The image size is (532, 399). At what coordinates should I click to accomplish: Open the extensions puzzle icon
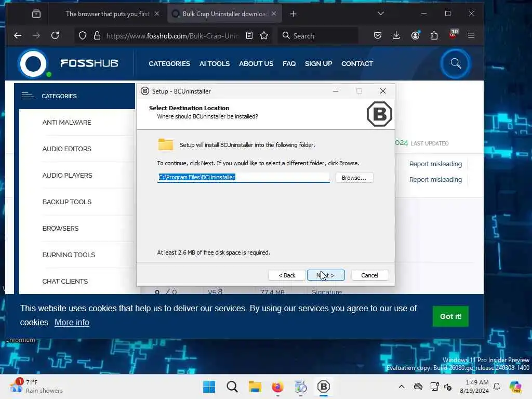point(434,35)
